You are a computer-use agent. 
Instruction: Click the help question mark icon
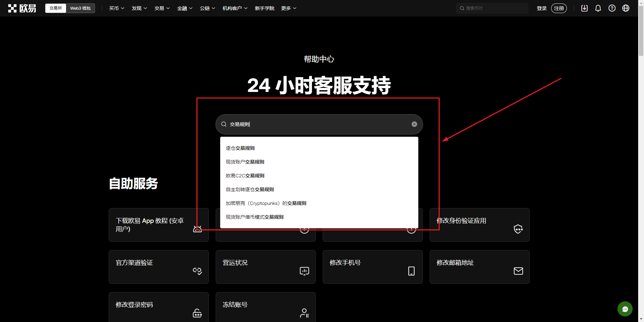[x=612, y=8]
